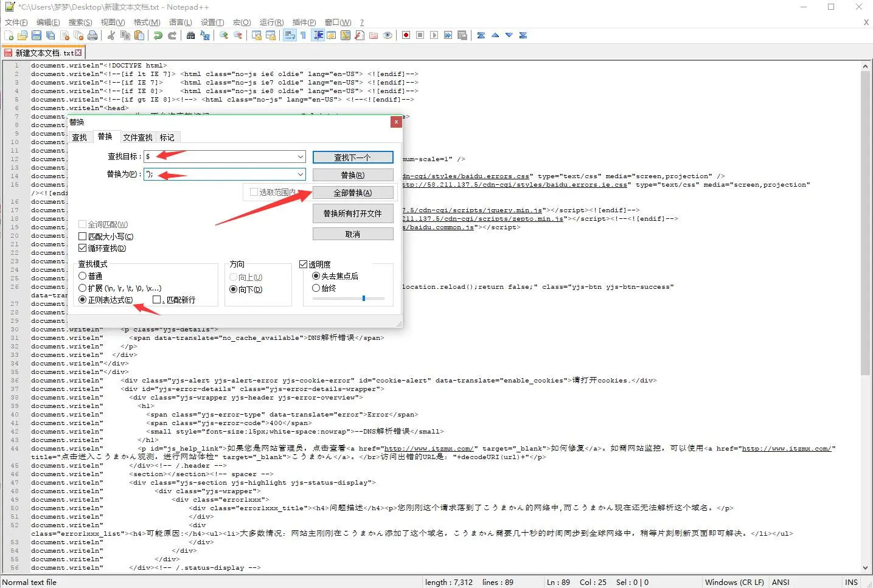Toggle the Word Wrap toolbar icon
This screenshot has height=588, width=873.
290,35
